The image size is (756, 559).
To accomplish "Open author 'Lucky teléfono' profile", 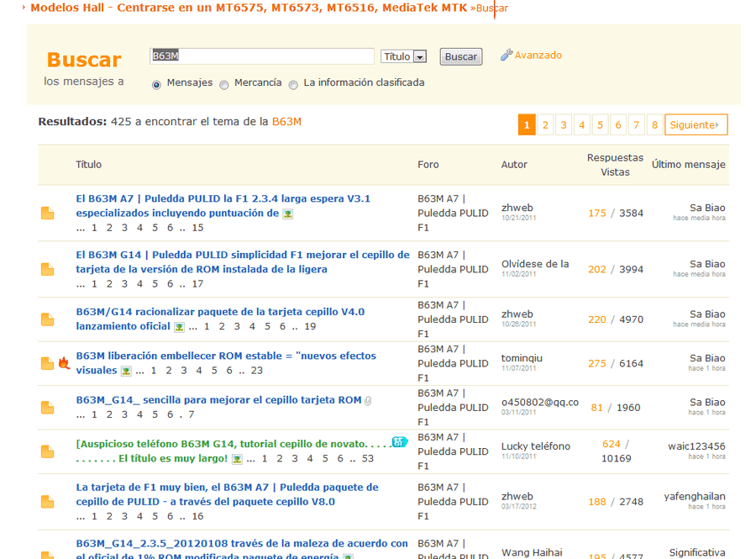I will (536, 446).
